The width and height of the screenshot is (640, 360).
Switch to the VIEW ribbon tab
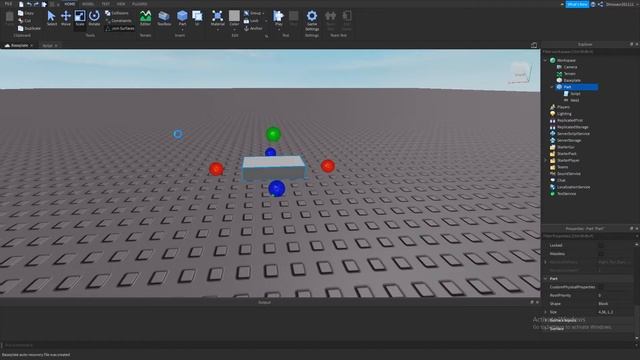[x=121, y=4]
